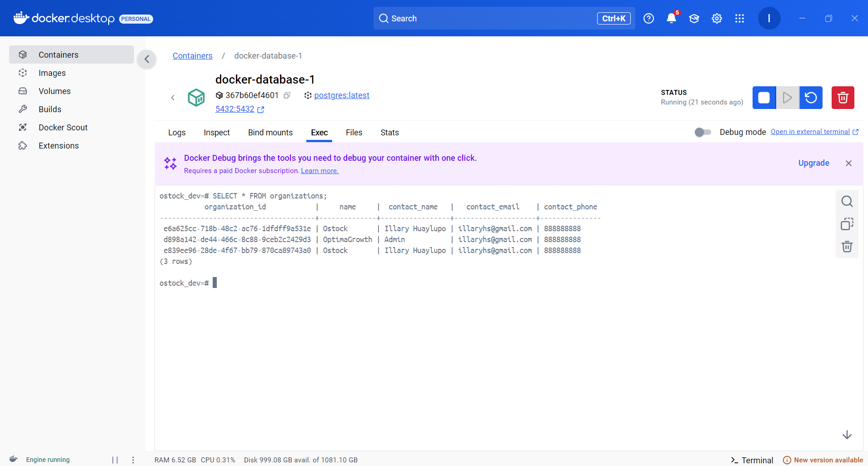Copy the container ID 367b60ef4601
The image size is (868, 466).
pos(287,95)
